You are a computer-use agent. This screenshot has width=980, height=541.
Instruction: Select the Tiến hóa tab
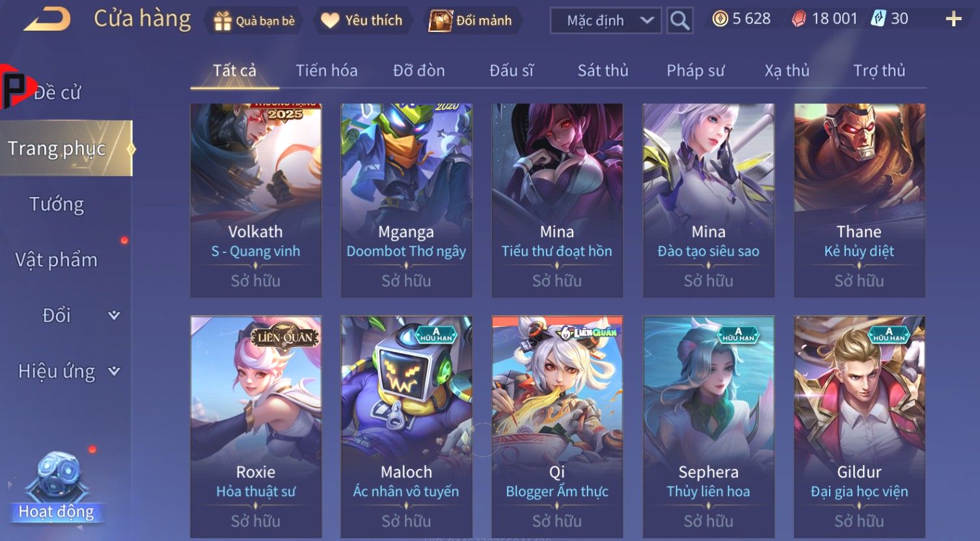[327, 70]
